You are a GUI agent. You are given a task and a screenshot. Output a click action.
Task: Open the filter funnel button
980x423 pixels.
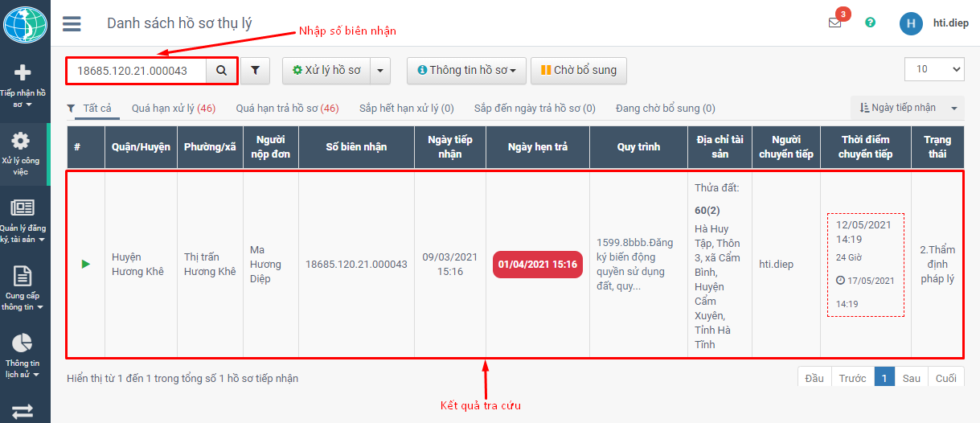(x=255, y=71)
